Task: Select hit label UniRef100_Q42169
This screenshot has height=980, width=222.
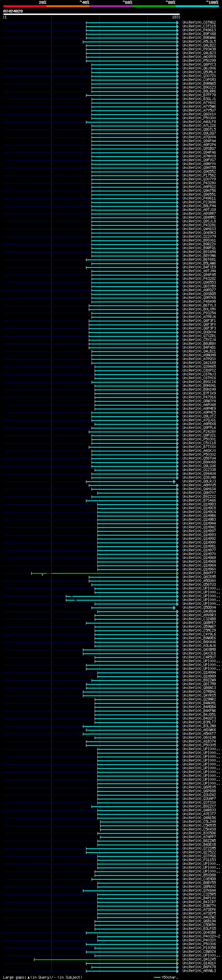Action: click(199, 363)
